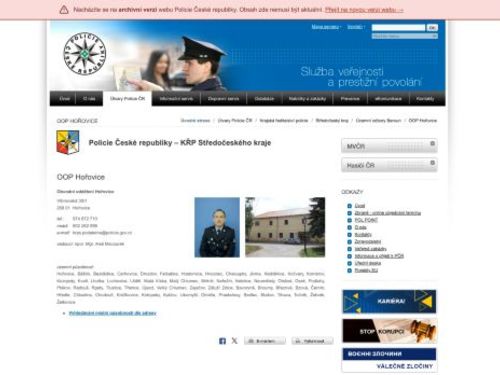The height and width of the screenshot is (375, 500).
Task: Open the POL POINT link in Odkazy
Action: tap(366, 220)
